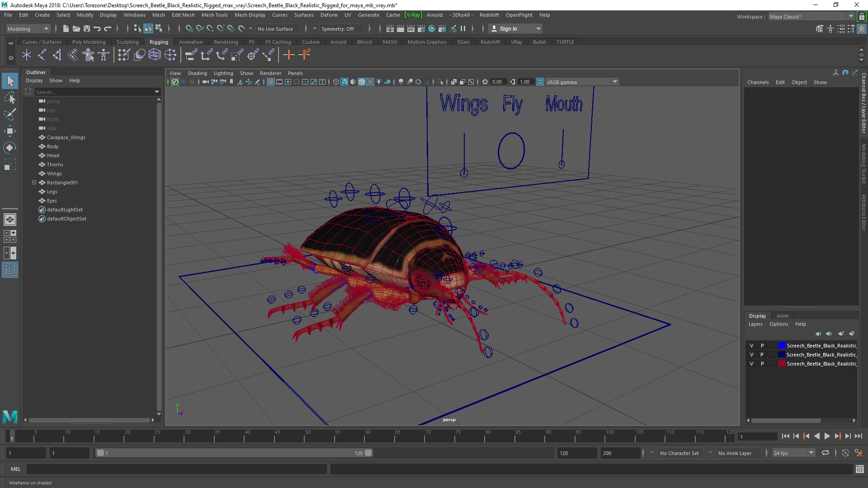Click the Create Joints shelf icon

point(42,55)
